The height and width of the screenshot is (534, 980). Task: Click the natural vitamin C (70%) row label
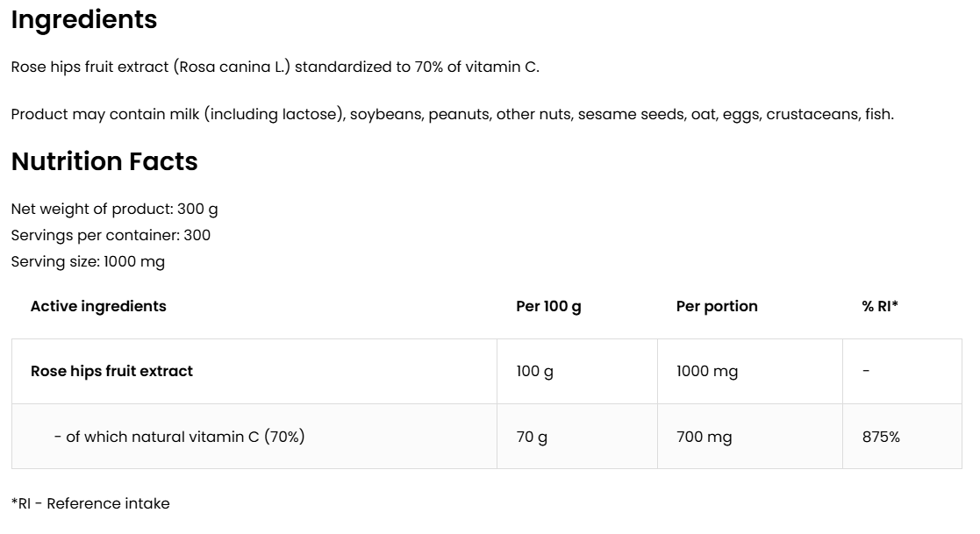pyautogui.click(x=179, y=436)
